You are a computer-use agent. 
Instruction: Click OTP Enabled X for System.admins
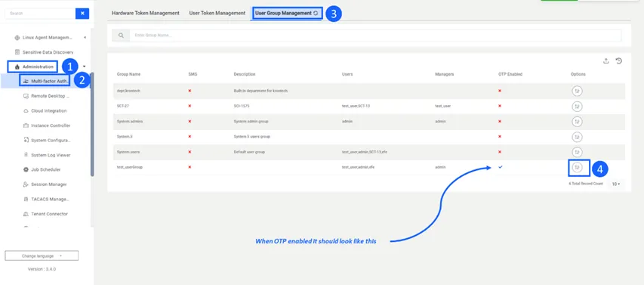[x=500, y=122]
